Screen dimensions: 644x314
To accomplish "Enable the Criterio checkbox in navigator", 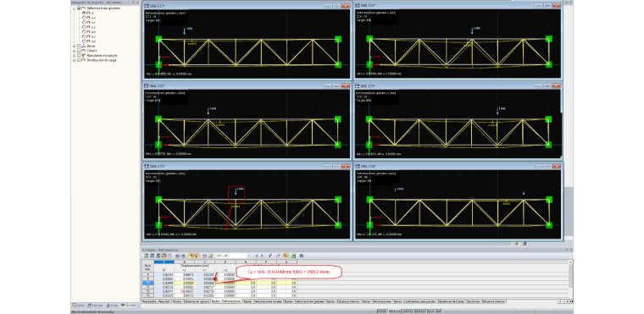I will tap(79, 51).
